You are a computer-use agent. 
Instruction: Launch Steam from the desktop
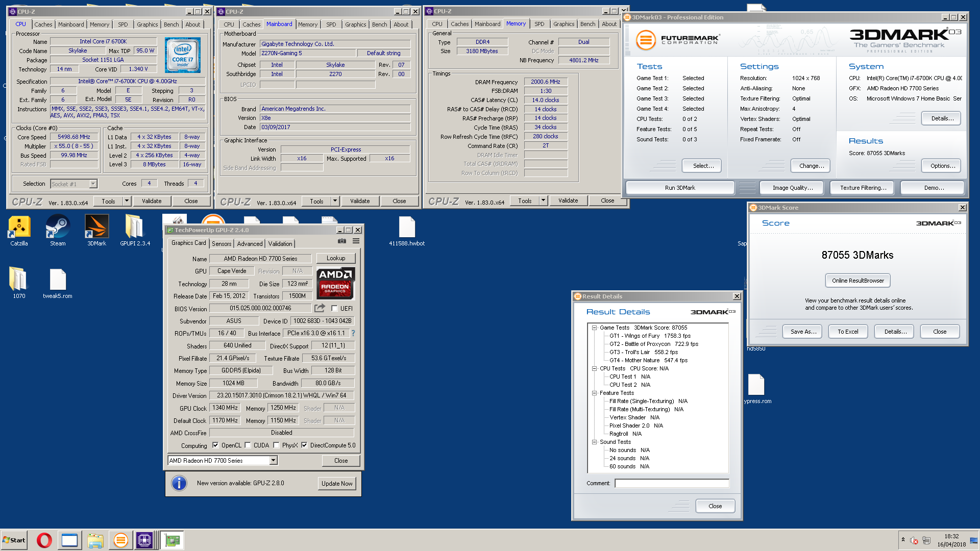[x=58, y=231]
